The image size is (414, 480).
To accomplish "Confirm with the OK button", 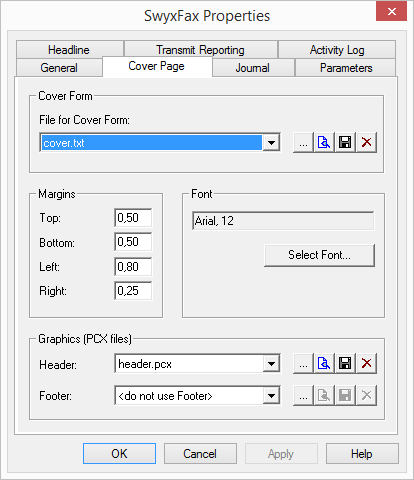I will point(119,454).
